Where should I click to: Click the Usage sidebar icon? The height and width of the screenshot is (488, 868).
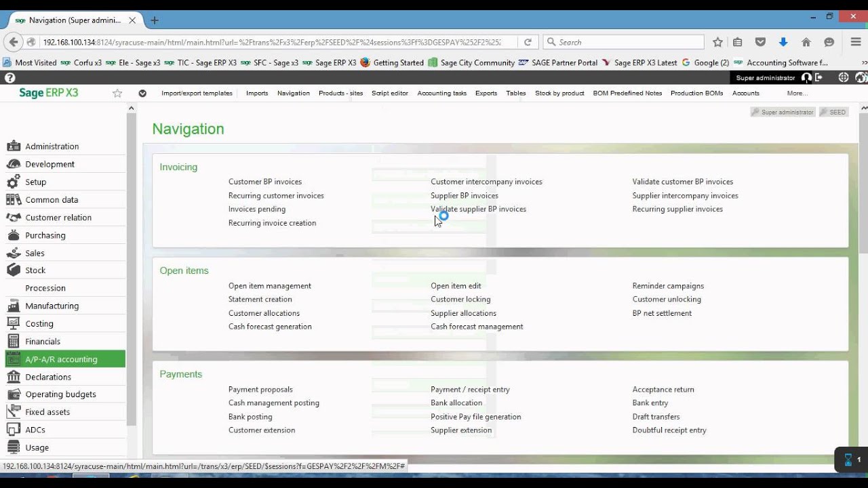[14, 447]
